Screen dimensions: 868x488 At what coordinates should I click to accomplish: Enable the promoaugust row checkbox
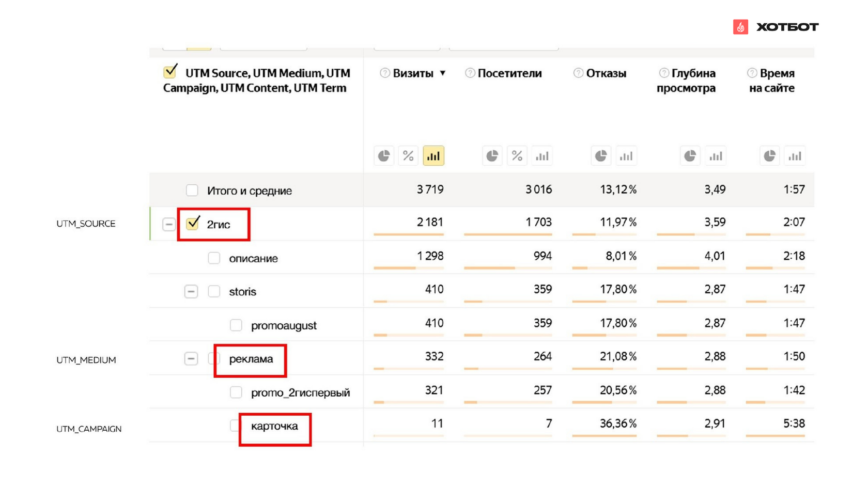tap(236, 325)
